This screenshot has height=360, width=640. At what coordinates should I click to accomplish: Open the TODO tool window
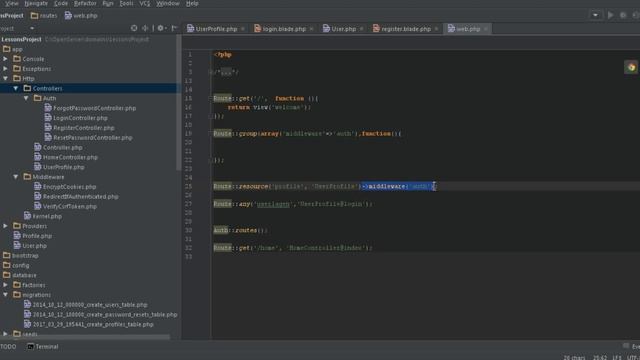pyautogui.click(x=8, y=347)
